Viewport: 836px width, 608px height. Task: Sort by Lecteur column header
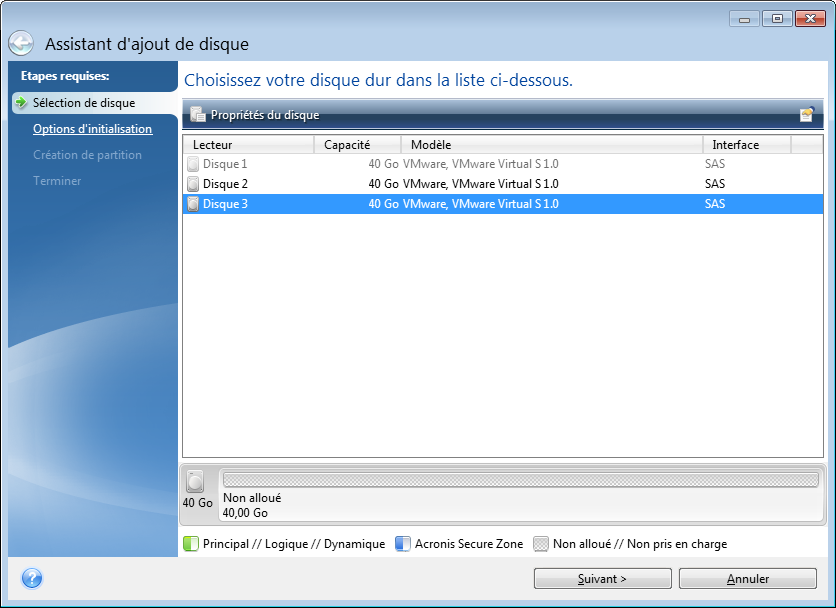click(248, 145)
